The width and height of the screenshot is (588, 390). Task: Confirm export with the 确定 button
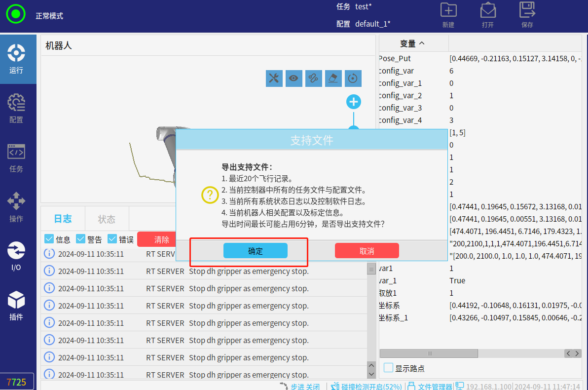[x=255, y=251]
